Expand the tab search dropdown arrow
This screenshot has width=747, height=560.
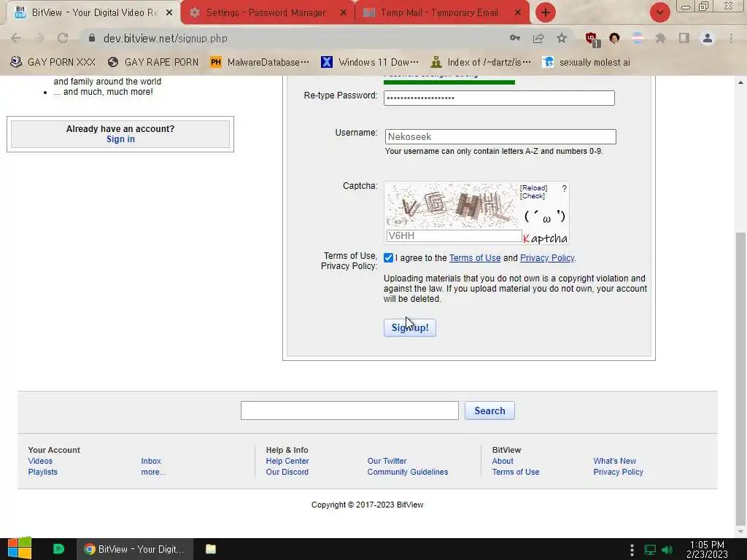(659, 12)
